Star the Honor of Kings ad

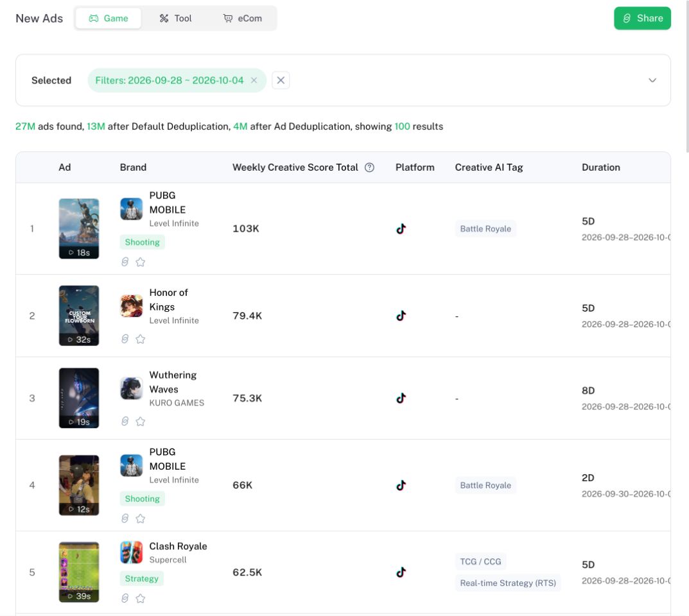[140, 339]
